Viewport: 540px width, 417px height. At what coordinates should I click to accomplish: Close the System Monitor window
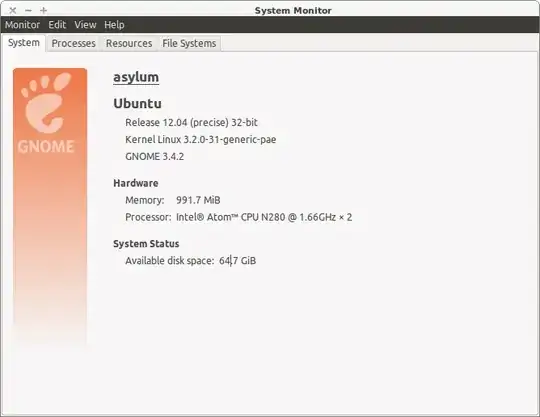(13, 10)
